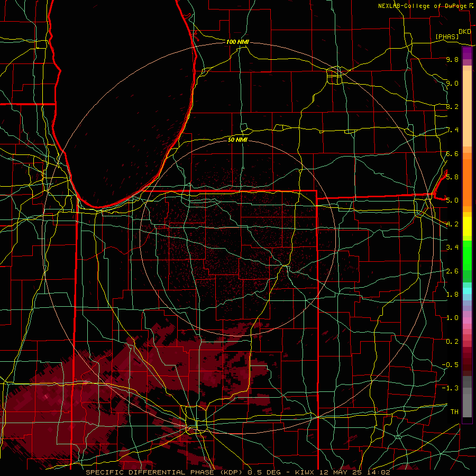The width and height of the screenshot is (476, 476).
Task: Select the 1.0 scale label
Action: click(x=452, y=317)
